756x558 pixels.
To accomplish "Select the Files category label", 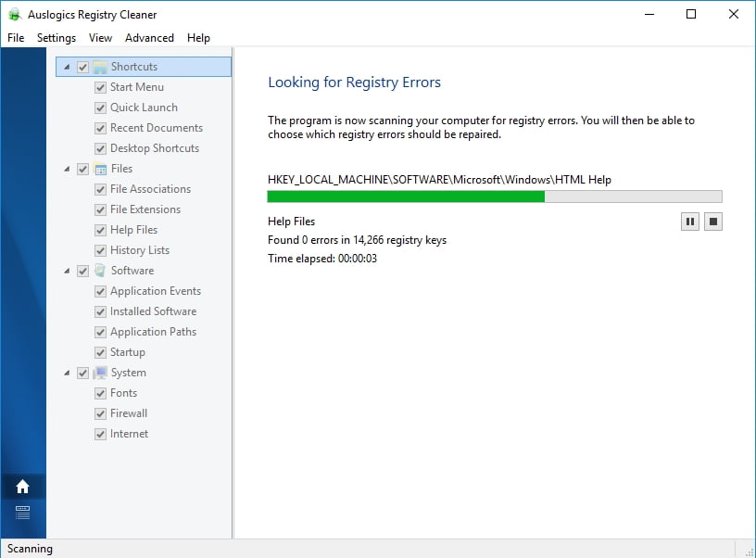I will coord(121,169).
